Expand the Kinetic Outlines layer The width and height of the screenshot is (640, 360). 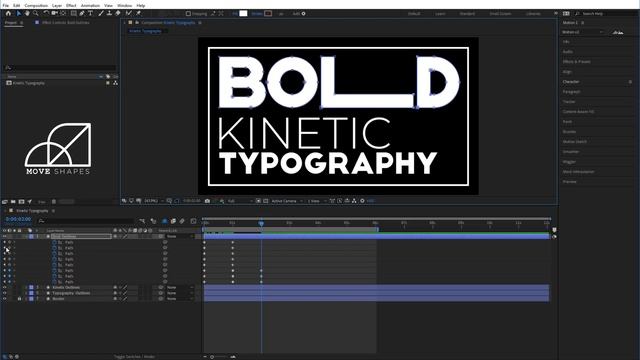(26, 287)
